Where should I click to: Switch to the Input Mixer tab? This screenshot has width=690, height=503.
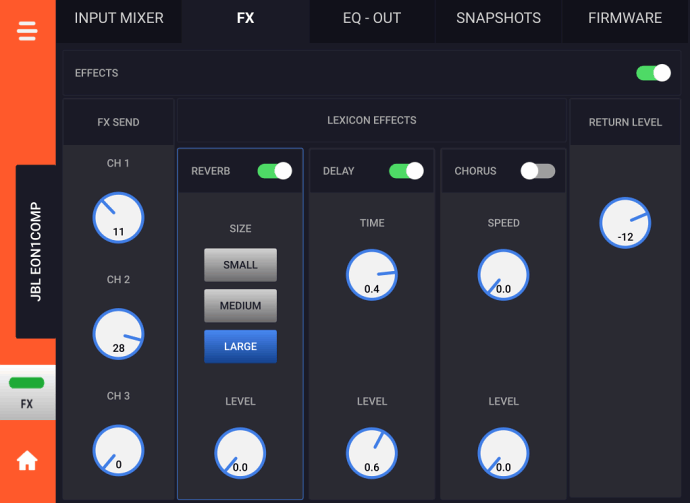pyautogui.click(x=119, y=18)
